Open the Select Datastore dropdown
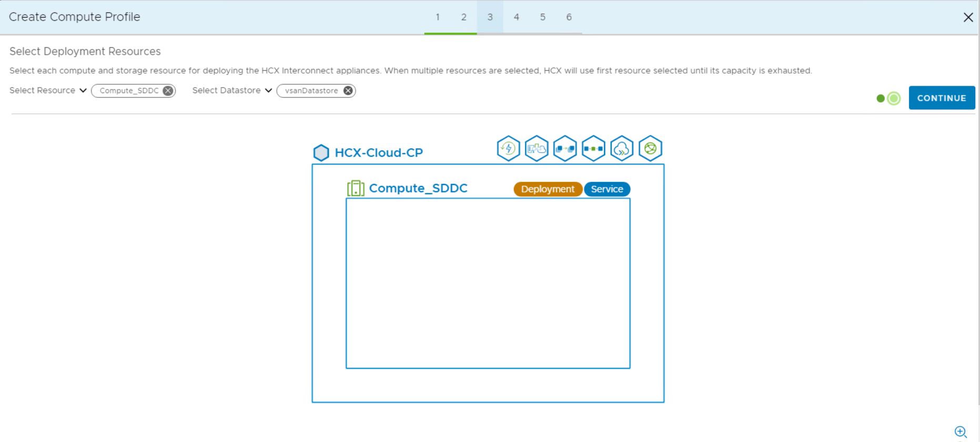Screen dimensions: 980x442 (232, 90)
